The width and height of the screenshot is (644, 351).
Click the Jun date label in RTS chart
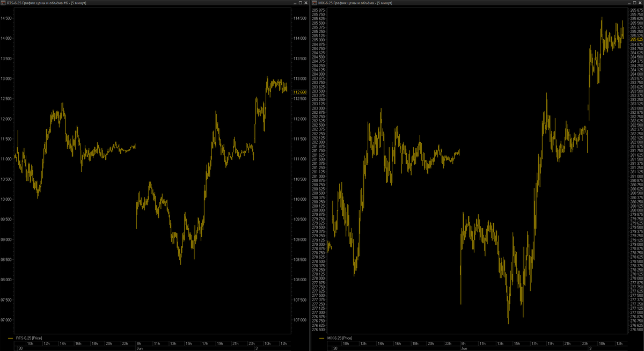(140, 348)
